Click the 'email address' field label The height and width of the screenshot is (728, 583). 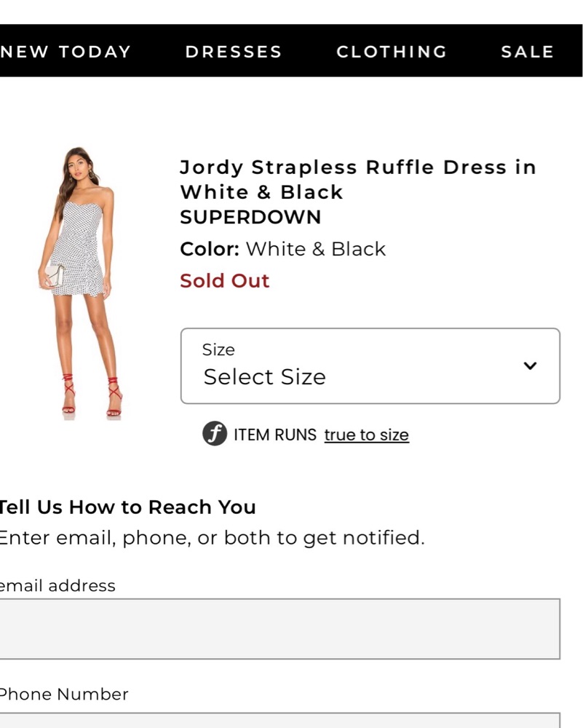pos(57,585)
